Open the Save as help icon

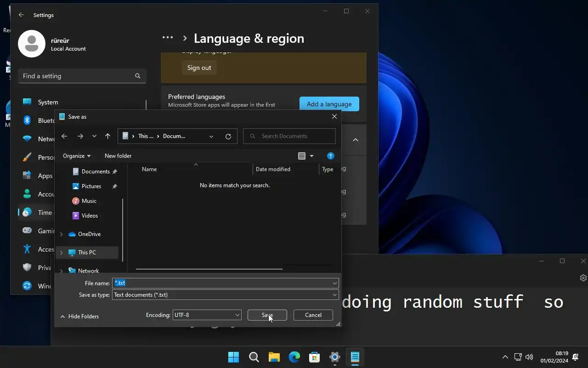(x=330, y=156)
